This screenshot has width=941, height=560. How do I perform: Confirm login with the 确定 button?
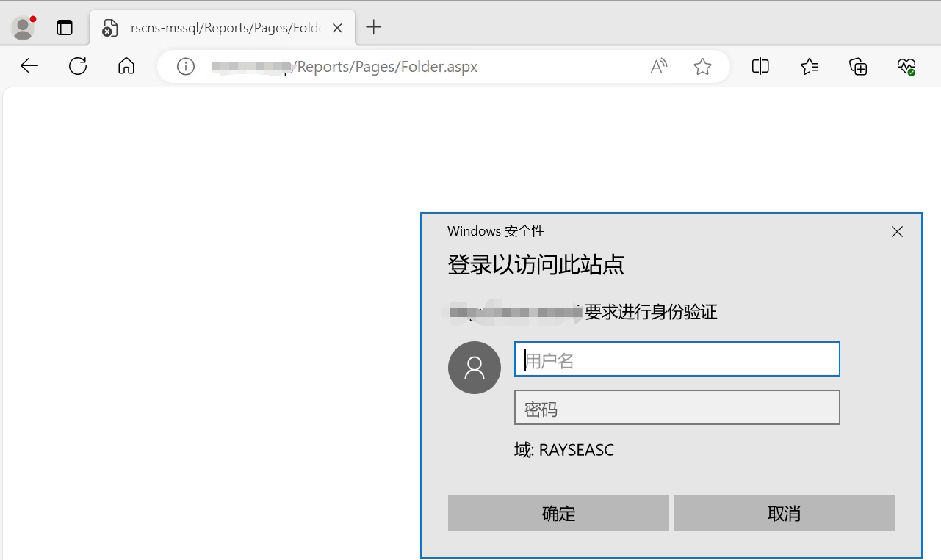coord(558,513)
